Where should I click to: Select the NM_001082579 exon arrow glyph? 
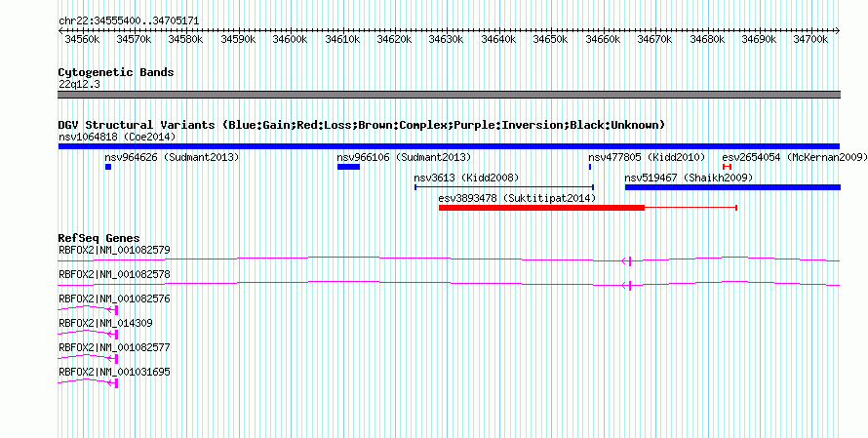pyautogui.click(x=627, y=261)
